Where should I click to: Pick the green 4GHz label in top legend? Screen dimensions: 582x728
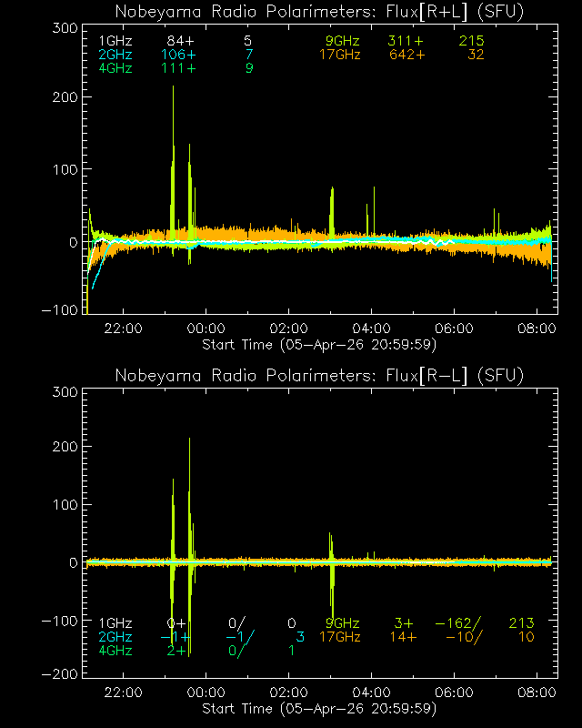[x=115, y=69]
